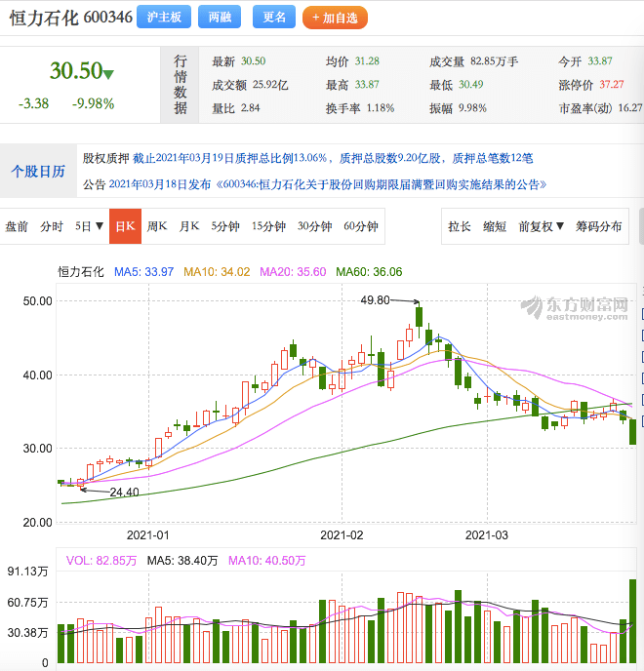Click the 沪主板 tag button
The width and height of the screenshot is (644, 671).
click(164, 18)
